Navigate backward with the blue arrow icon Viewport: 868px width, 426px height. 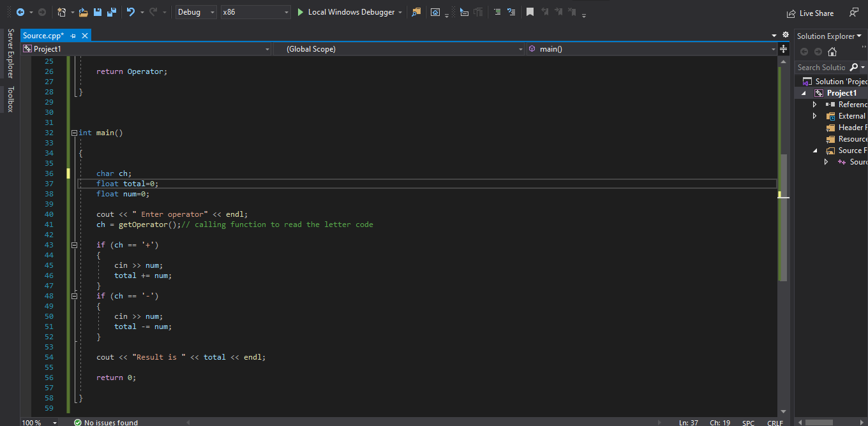tap(20, 12)
